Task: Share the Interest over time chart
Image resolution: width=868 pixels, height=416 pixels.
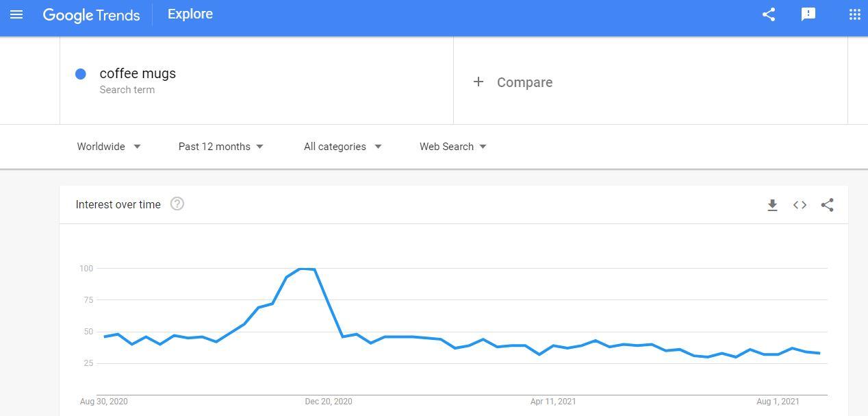Action: point(827,205)
